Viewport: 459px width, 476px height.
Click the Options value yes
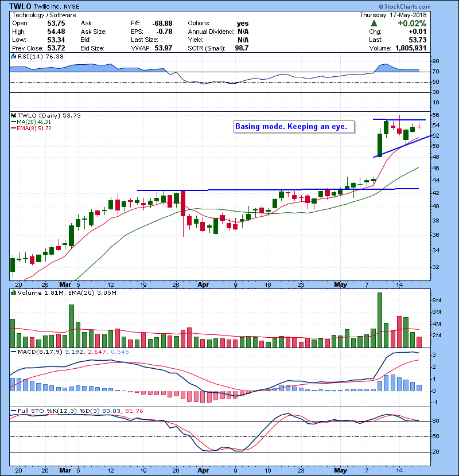(x=243, y=24)
